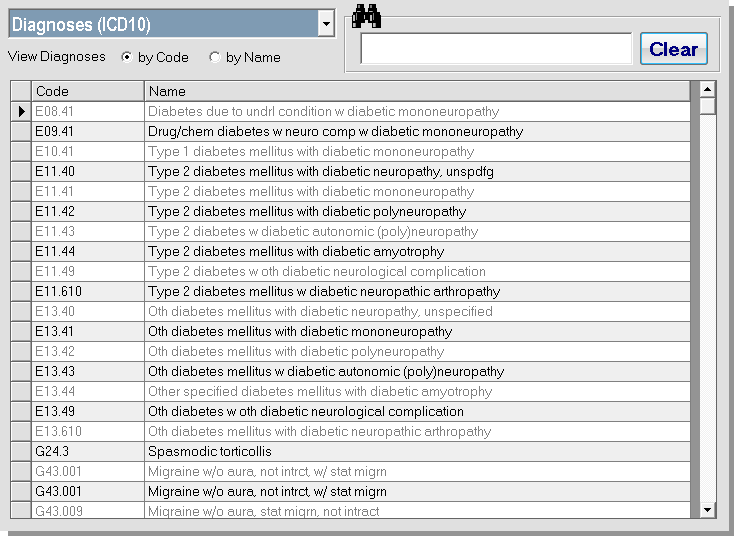Image resolution: width=734 pixels, height=536 pixels.
Task: Select code cell G43.009
Action: (88, 510)
